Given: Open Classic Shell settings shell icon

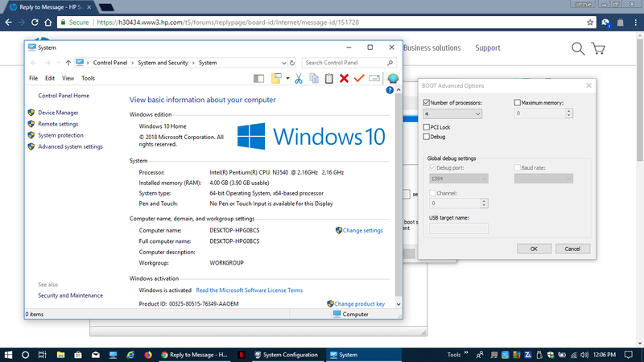Looking at the screenshot, I should pos(393,78).
